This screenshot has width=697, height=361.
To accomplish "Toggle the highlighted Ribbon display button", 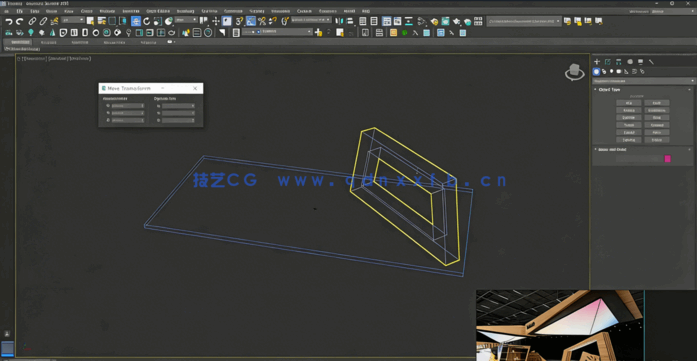I will (x=387, y=21).
